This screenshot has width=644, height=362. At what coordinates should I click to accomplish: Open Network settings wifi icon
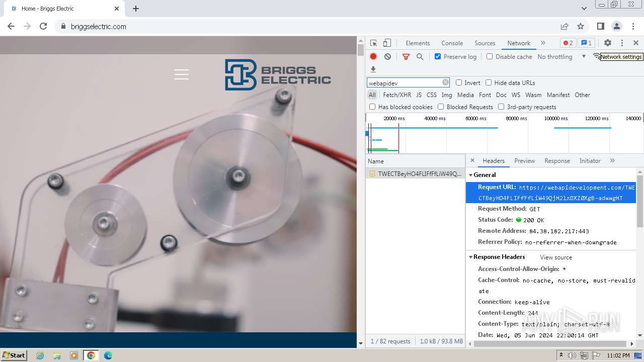[596, 56]
